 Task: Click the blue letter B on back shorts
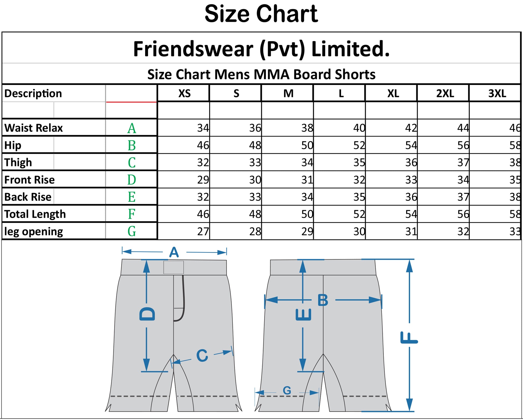(x=323, y=300)
